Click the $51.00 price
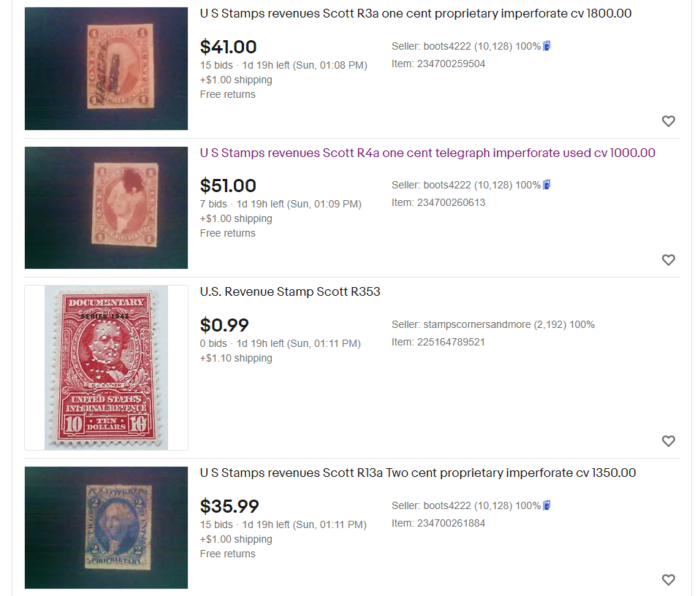Viewport: 700px width, 596px height. click(x=228, y=186)
